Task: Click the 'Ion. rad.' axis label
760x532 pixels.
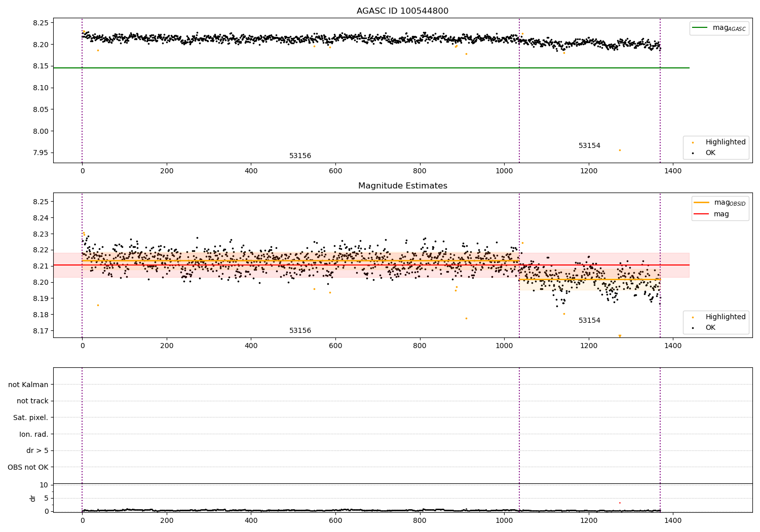Action: (34, 434)
